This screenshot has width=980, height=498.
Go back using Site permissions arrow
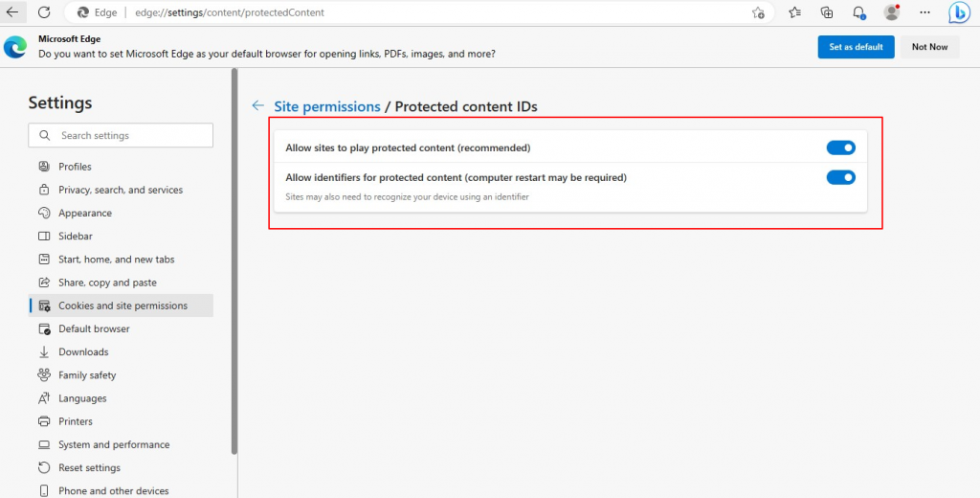(257, 106)
